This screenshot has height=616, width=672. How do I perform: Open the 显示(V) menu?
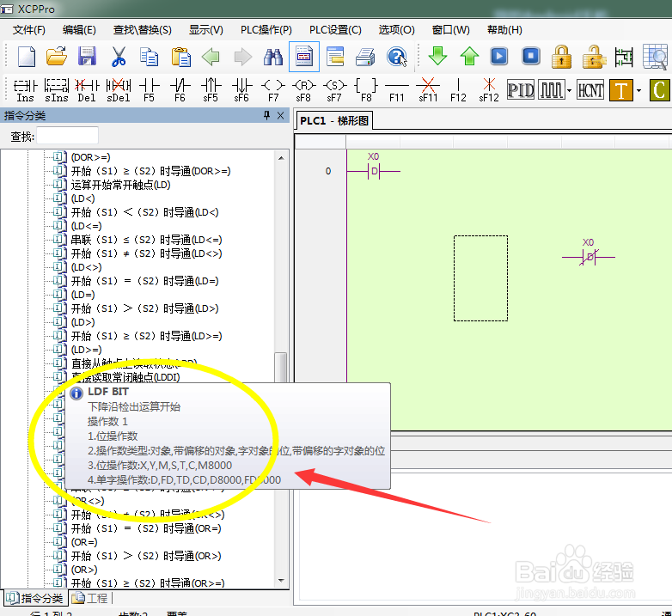[206, 30]
